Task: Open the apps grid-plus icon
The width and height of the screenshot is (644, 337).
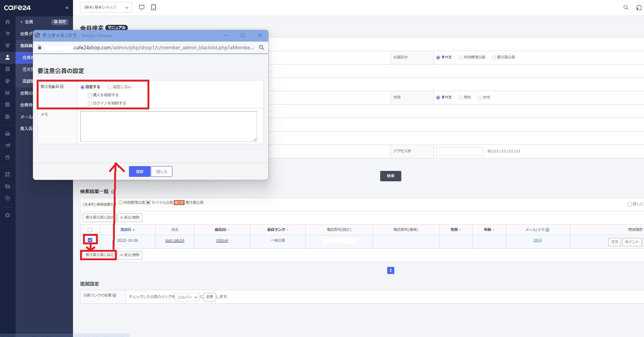Action: [x=7, y=174]
